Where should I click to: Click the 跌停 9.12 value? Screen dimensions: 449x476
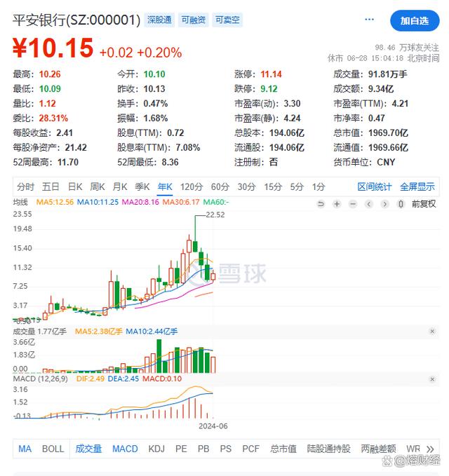click(x=269, y=89)
